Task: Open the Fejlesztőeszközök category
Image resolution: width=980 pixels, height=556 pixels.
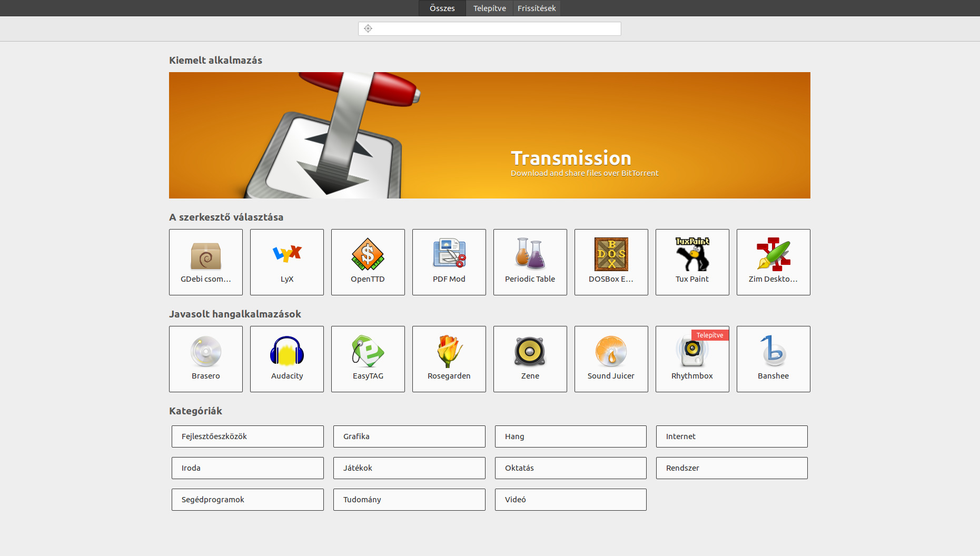Action: (x=248, y=436)
